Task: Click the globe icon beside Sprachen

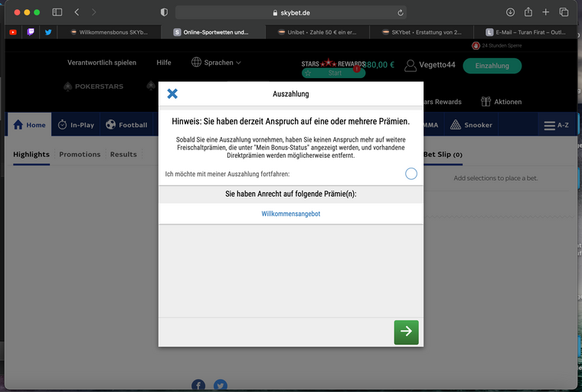Action: 196,62
